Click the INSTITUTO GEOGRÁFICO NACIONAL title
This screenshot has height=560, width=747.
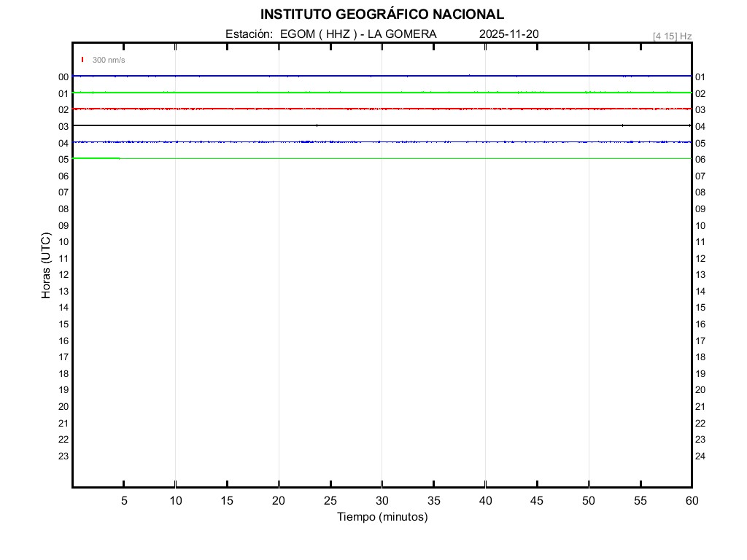point(382,15)
